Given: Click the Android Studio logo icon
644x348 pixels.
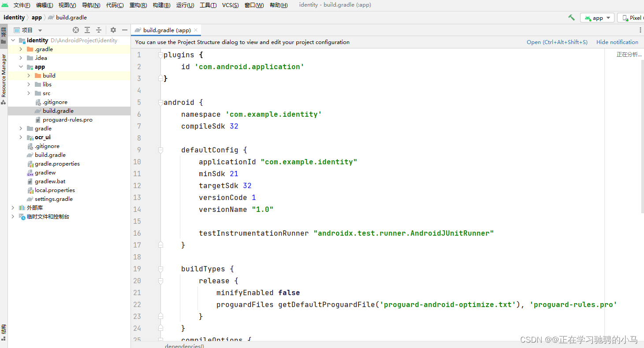Looking at the screenshot, I should (x=5, y=5).
